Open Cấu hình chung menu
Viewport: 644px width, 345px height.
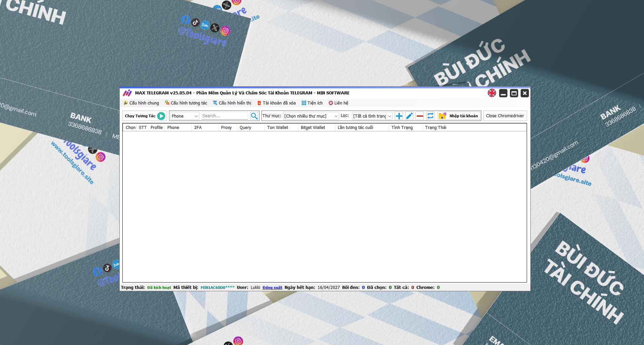(x=141, y=103)
